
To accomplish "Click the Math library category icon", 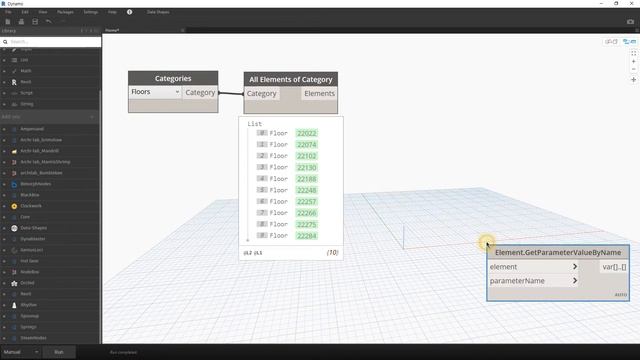I will pyautogui.click(x=14, y=71).
